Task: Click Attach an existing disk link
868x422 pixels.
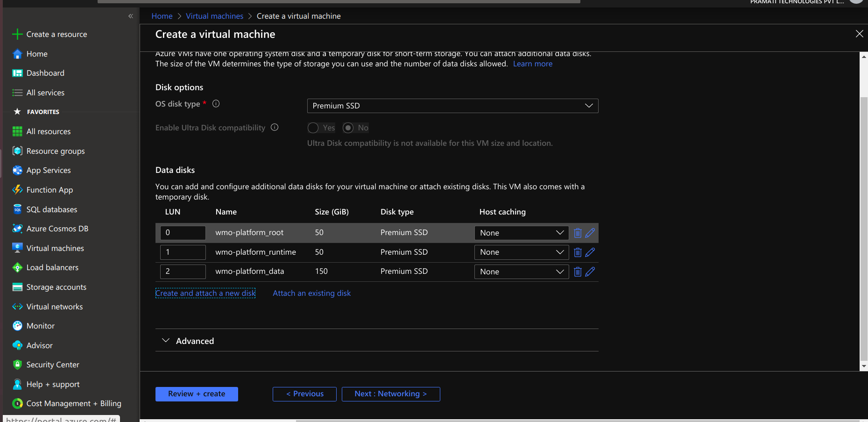Action: (311, 293)
